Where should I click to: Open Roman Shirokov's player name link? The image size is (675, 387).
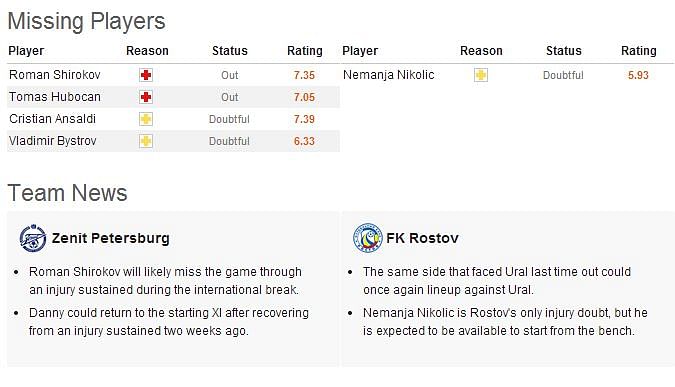55,75
